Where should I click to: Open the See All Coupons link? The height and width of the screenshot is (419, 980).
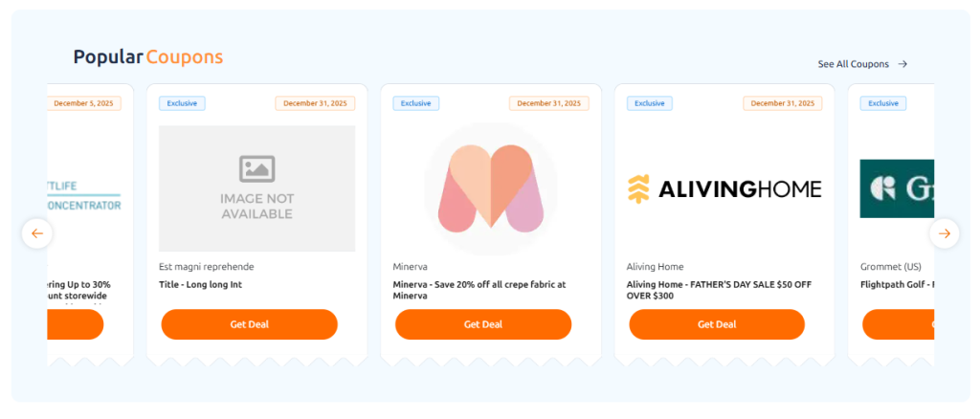pyautogui.click(x=853, y=64)
